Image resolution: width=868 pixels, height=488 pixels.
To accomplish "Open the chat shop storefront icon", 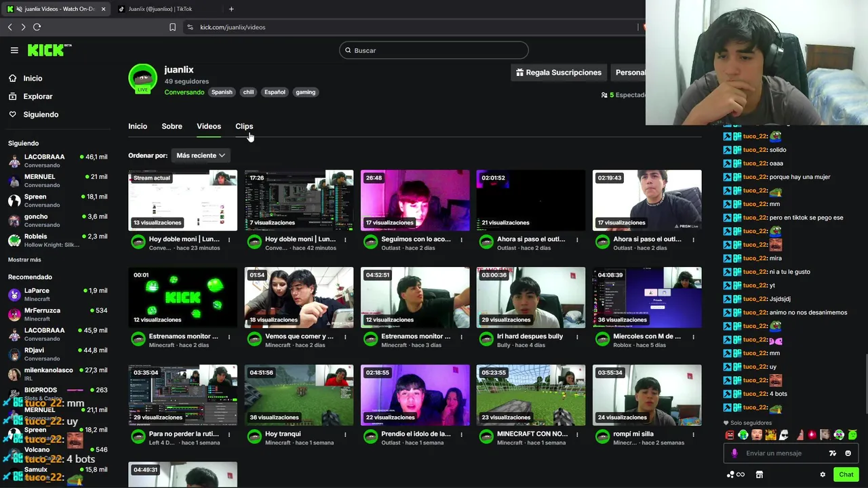I will (759, 474).
